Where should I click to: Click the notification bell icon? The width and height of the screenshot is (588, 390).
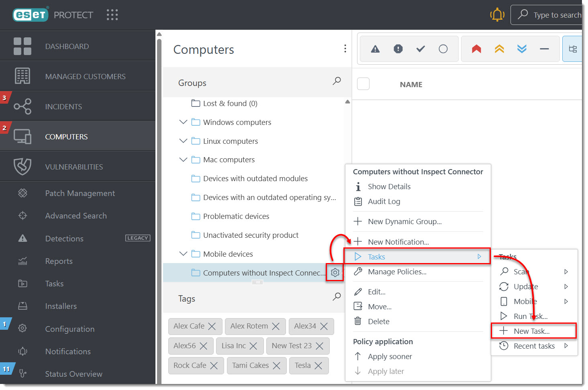(x=497, y=15)
